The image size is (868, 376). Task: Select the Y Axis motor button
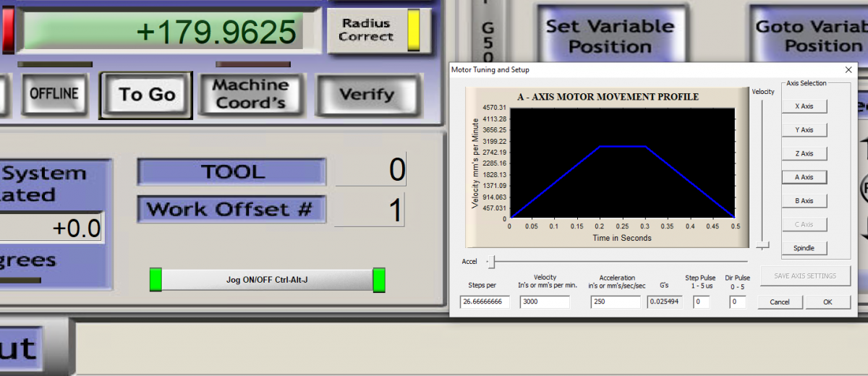point(804,130)
